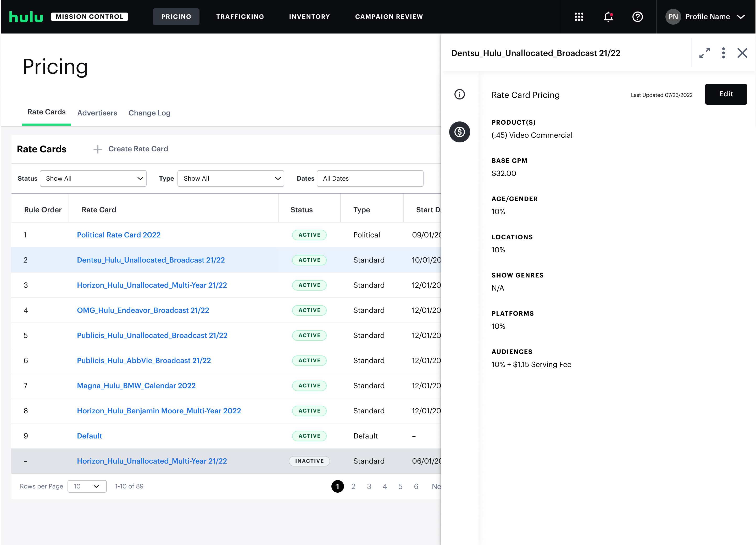
Task: Click the All Dates input field
Action: tap(370, 179)
